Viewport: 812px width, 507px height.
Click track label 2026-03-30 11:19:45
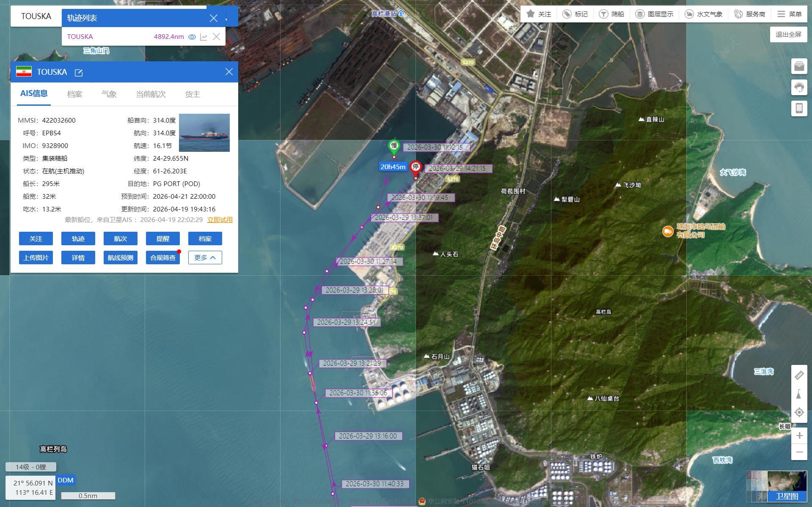coord(421,197)
